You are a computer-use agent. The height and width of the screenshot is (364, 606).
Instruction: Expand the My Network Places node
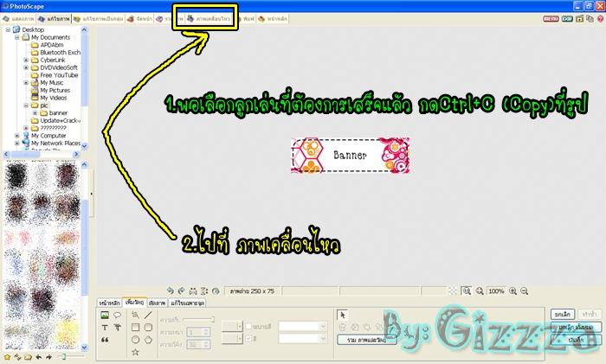[17, 144]
